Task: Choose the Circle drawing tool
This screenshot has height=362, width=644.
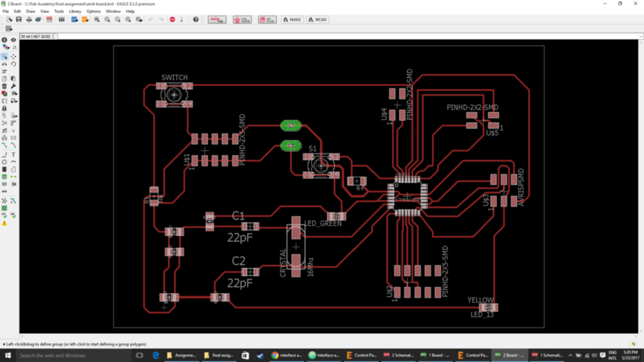Action: pyautogui.click(x=5, y=162)
